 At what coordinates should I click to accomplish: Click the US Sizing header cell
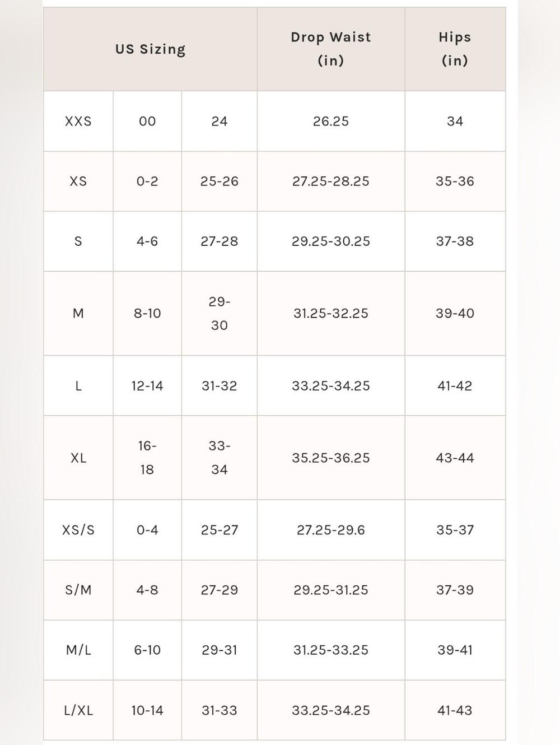point(150,49)
